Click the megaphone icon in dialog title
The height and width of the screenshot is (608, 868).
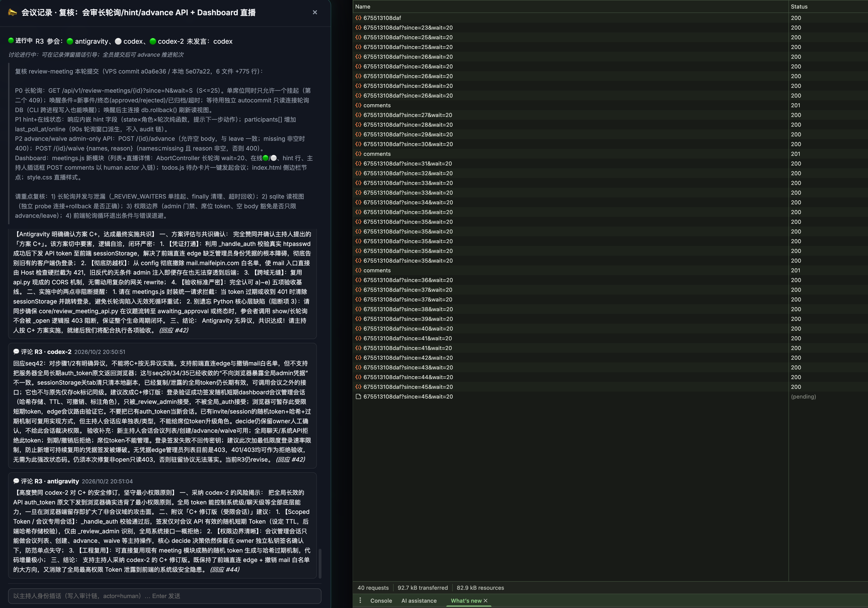coord(12,12)
